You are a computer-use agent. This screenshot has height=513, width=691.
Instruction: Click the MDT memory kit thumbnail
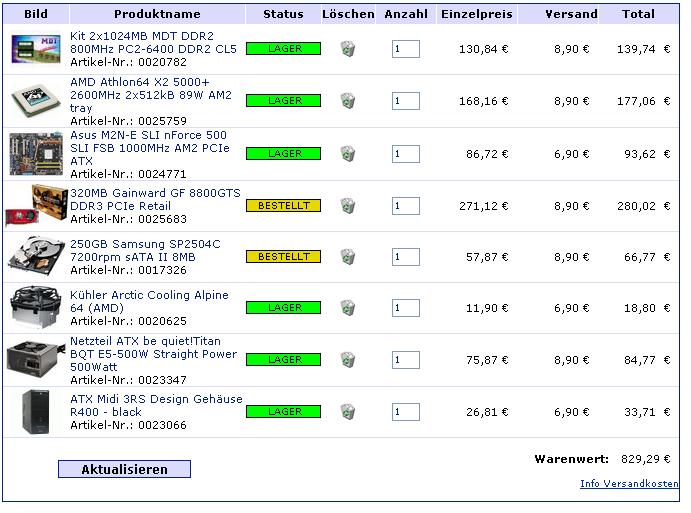36,49
